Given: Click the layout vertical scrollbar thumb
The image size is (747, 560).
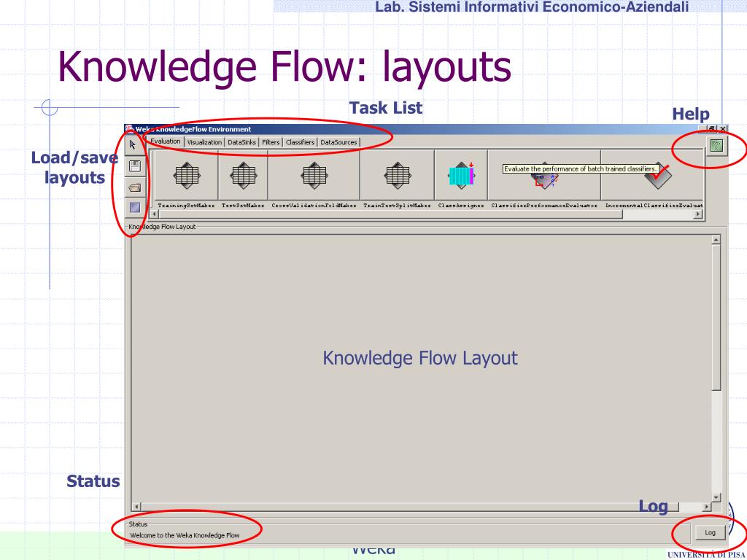Looking at the screenshot, I should (716, 318).
